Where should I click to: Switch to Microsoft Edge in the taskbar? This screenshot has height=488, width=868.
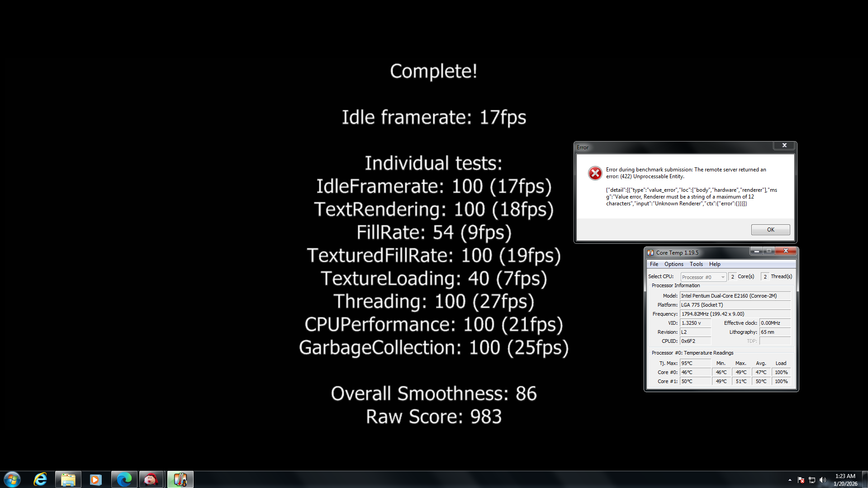pos(124,479)
